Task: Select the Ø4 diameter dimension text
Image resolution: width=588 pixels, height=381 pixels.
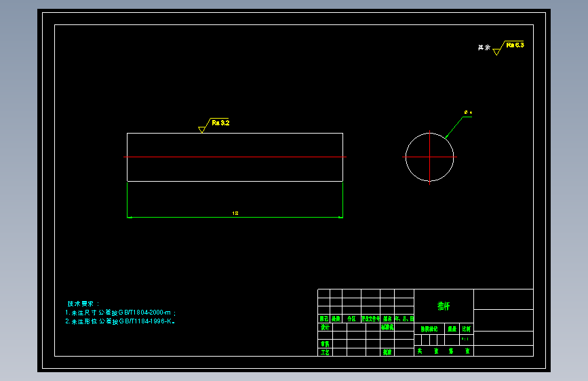Action: pos(468,112)
